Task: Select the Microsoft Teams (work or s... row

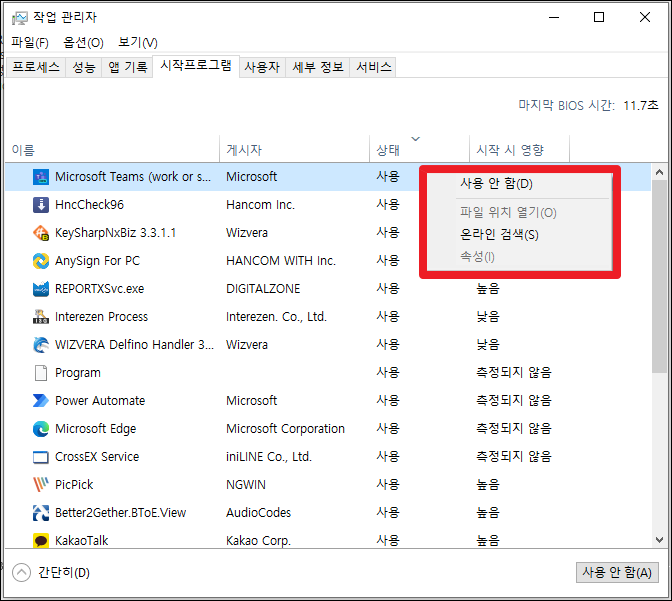Action: click(x=328, y=177)
